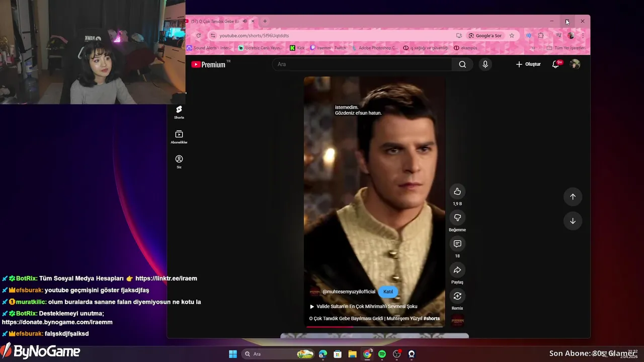This screenshot has height=362, width=644.
Task: Open the sound source thumbnail below Remix
Action: pos(457,320)
